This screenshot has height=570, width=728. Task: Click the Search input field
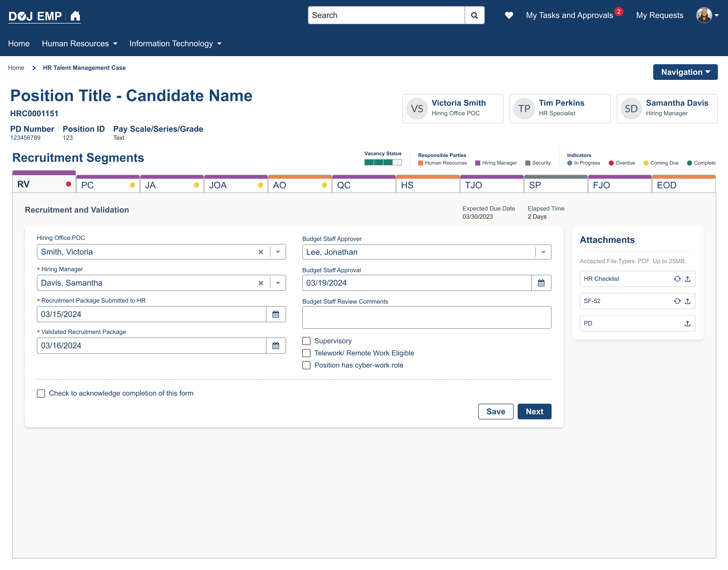pos(386,15)
